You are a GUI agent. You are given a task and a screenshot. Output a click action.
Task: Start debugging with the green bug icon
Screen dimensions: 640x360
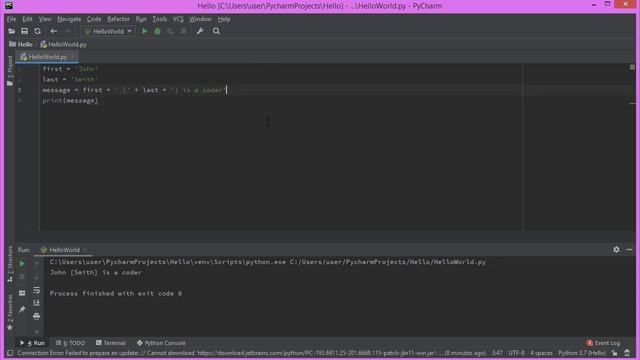pyautogui.click(x=158, y=31)
